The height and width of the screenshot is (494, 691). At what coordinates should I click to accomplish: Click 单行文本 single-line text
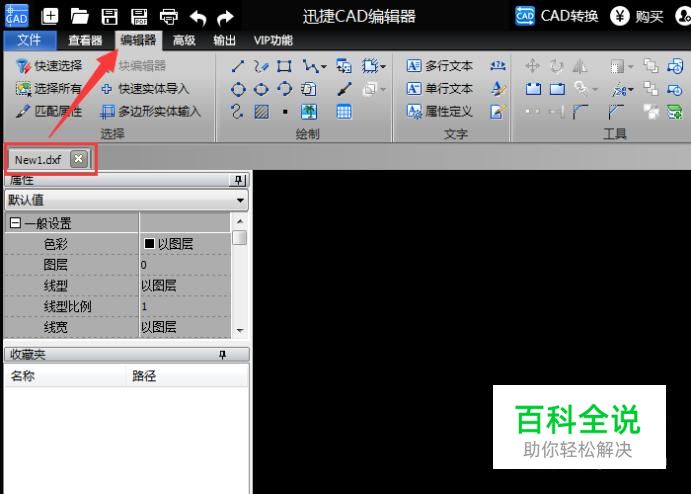coord(439,89)
